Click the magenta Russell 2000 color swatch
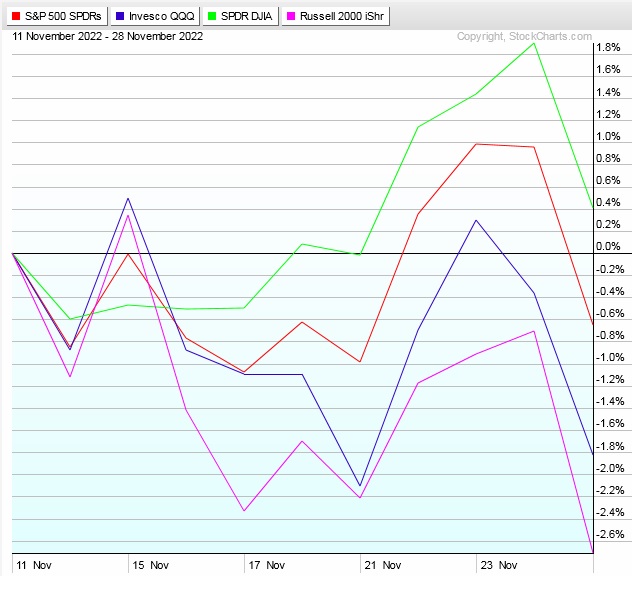Viewport: 632px width, 600px height. pyautogui.click(x=291, y=16)
